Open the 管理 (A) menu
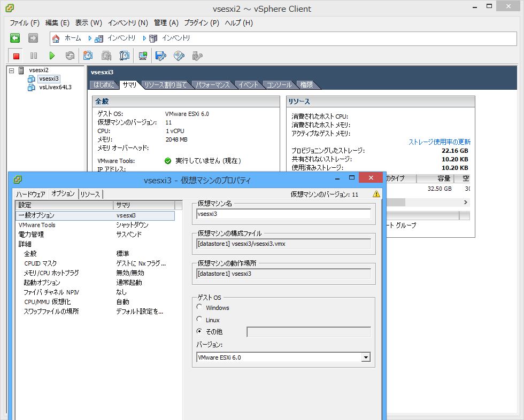The width and height of the screenshot is (524, 420). [166, 22]
